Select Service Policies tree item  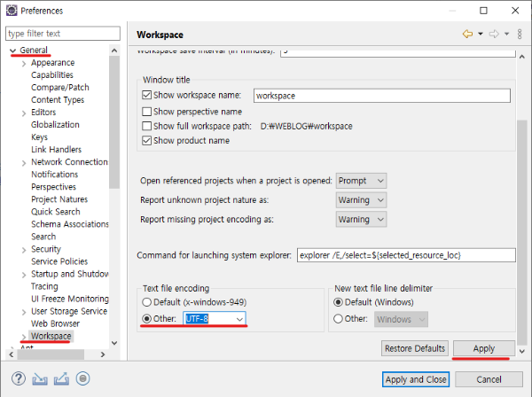pyautogui.click(x=59, y=261)
